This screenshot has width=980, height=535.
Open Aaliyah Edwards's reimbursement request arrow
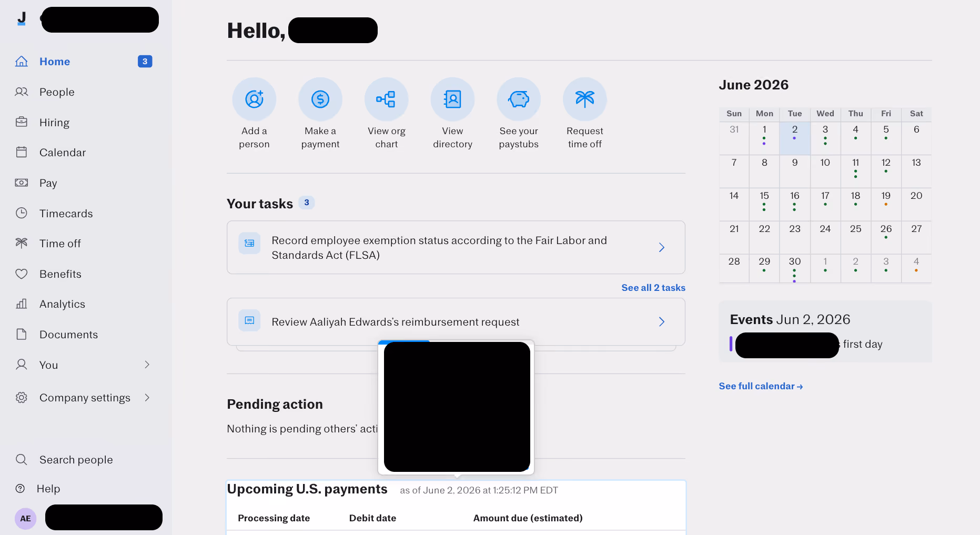click(x=662, y=321)
